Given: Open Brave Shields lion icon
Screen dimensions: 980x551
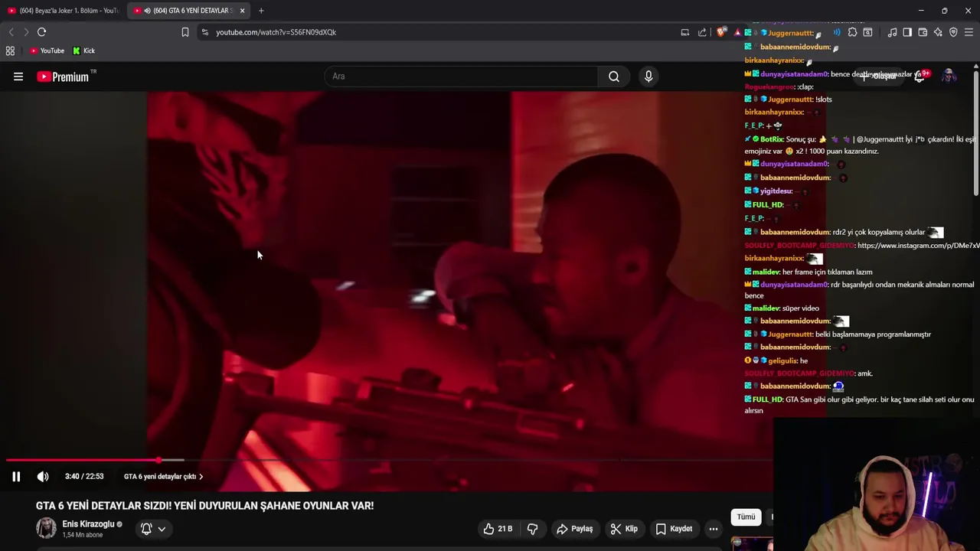Looking at the screenshot, I should pyautogui.click(x=721, y=32).
